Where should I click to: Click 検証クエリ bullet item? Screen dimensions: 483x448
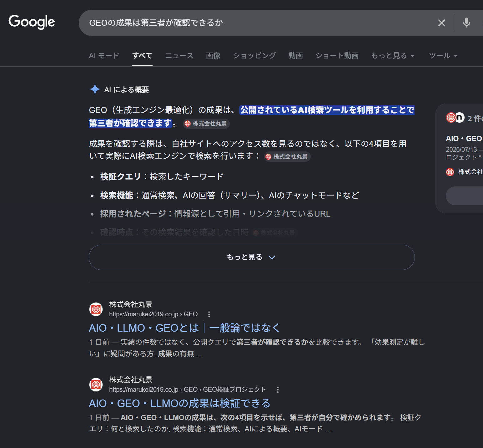point(162,176)
